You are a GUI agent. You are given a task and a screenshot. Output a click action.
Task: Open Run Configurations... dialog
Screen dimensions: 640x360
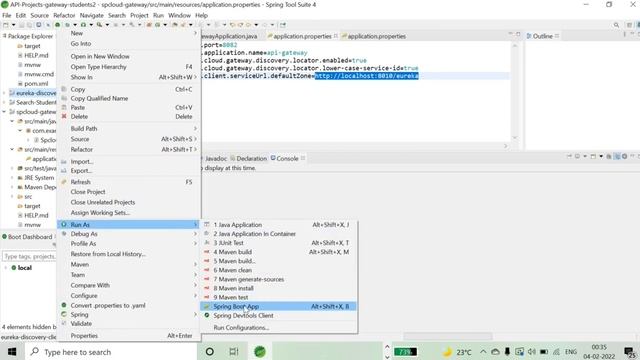[x=278, y=327]
